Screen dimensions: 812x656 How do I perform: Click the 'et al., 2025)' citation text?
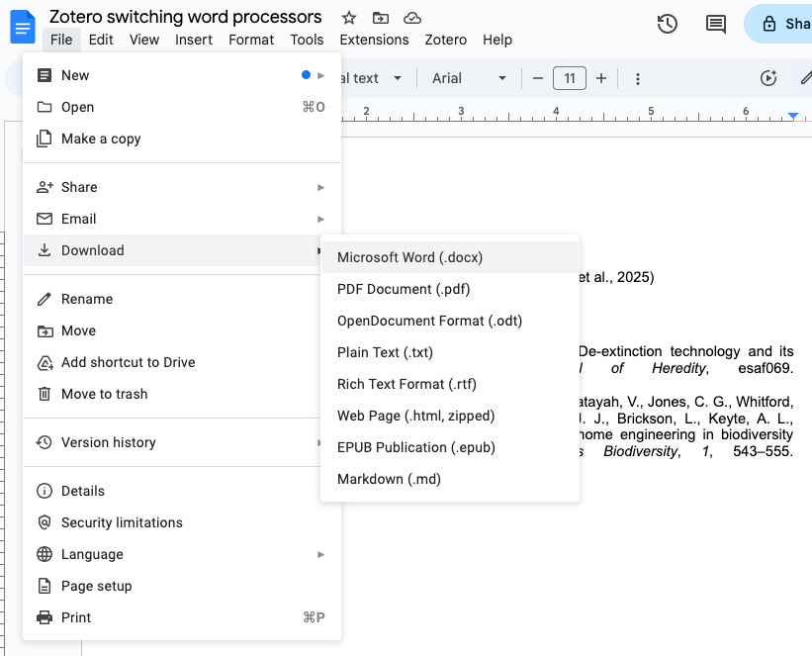pos(616,277)
